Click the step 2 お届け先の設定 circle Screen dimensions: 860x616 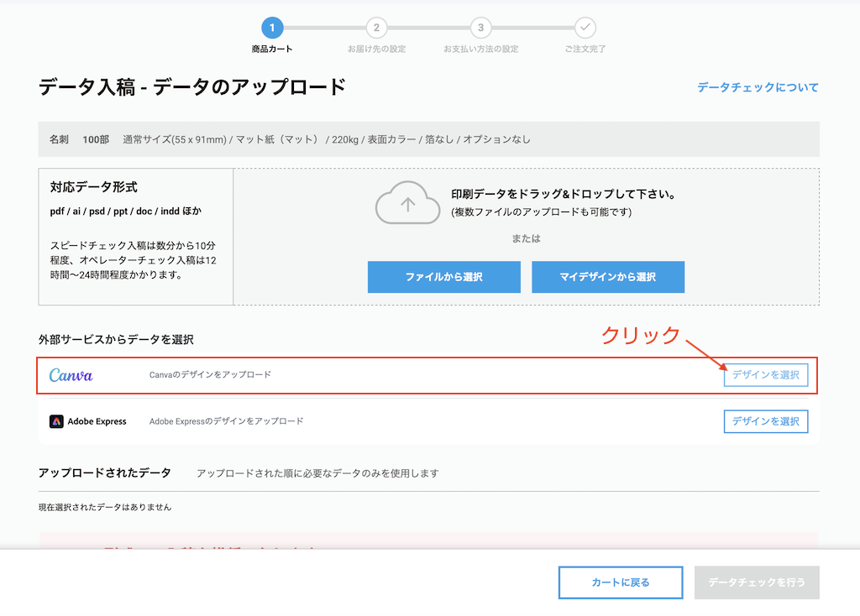pyautogui.click(x=375, y=27)
